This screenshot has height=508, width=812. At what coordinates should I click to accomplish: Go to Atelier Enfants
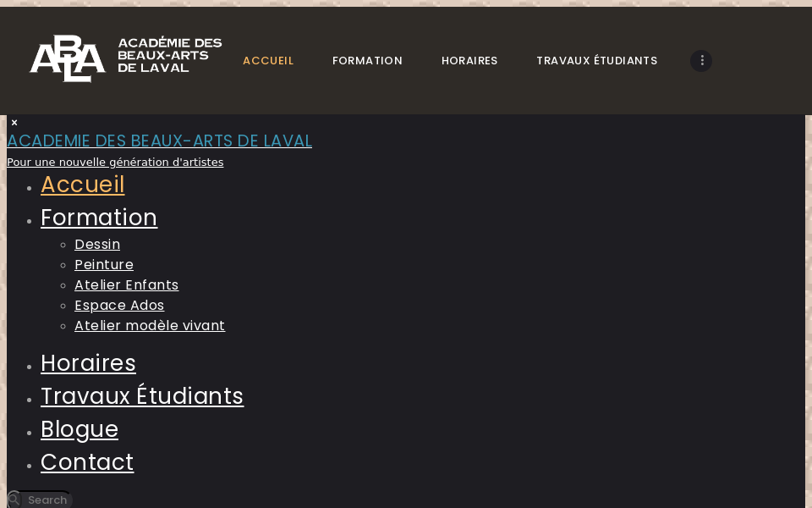coord(126,285)
